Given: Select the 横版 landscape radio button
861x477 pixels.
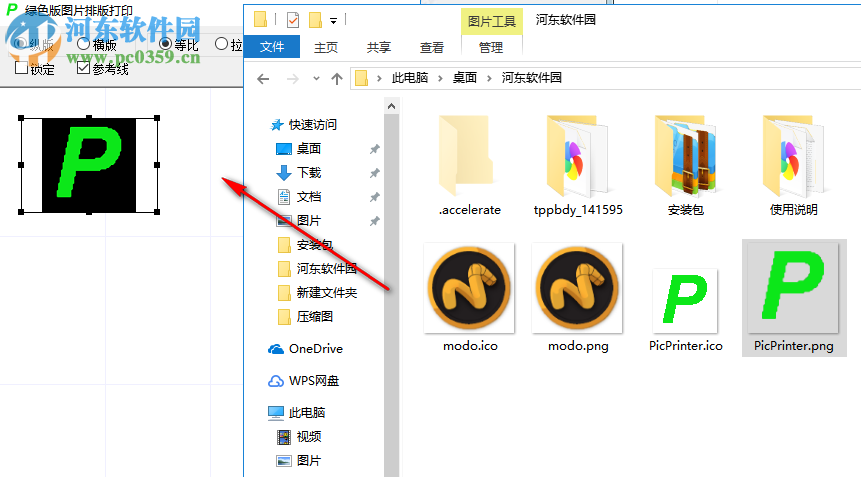Looking at the screenshot, I should 83,44.
